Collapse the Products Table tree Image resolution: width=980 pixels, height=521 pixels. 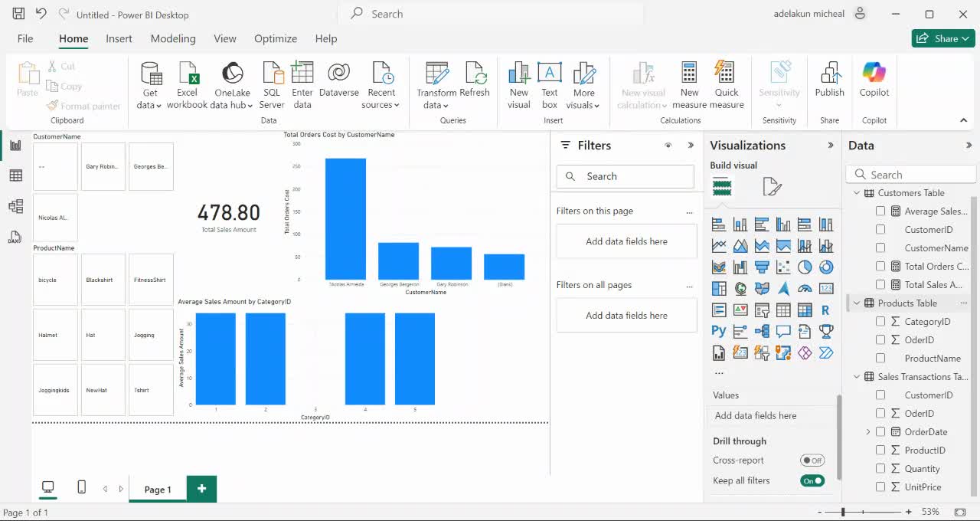point(857,303)
